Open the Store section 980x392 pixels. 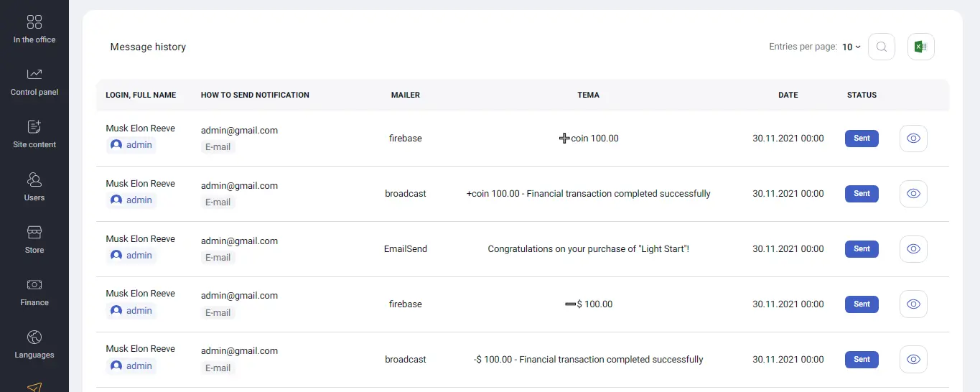click(34, 240)
